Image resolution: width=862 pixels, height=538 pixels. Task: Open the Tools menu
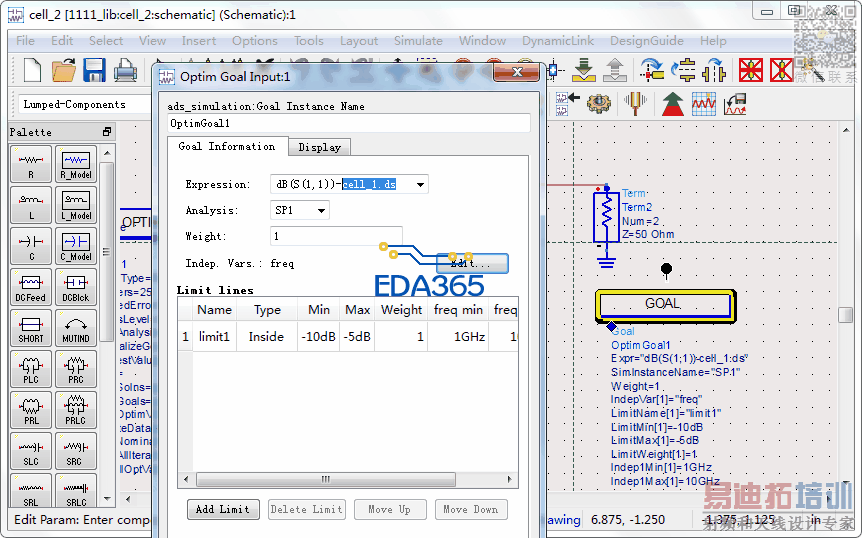pyautogui.click(x=308, y=41)
